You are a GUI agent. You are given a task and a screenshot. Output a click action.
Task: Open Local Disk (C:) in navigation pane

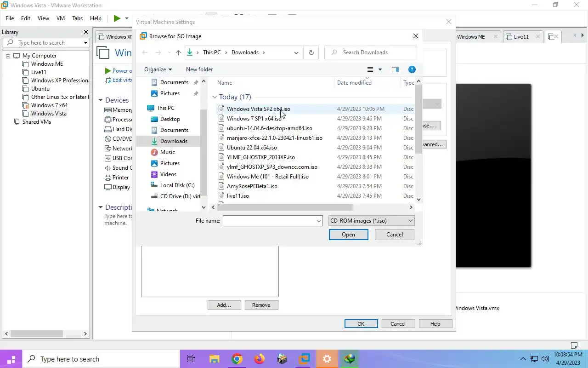pyautogui.click(x=177, y=185)
